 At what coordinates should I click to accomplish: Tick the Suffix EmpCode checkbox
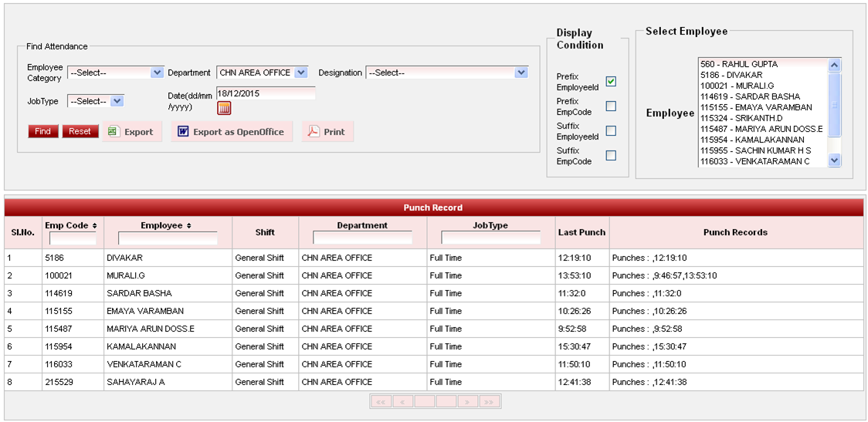(611, 156)
